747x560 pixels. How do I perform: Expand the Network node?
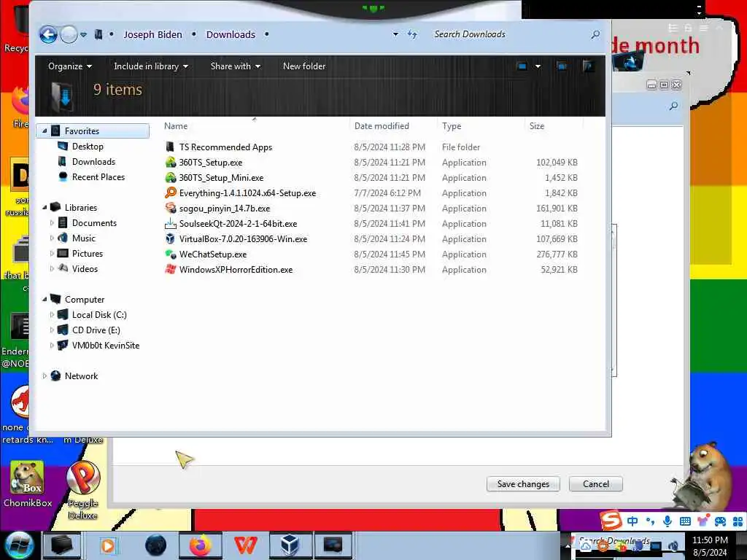pyautogui.click(x=44, y=376)
